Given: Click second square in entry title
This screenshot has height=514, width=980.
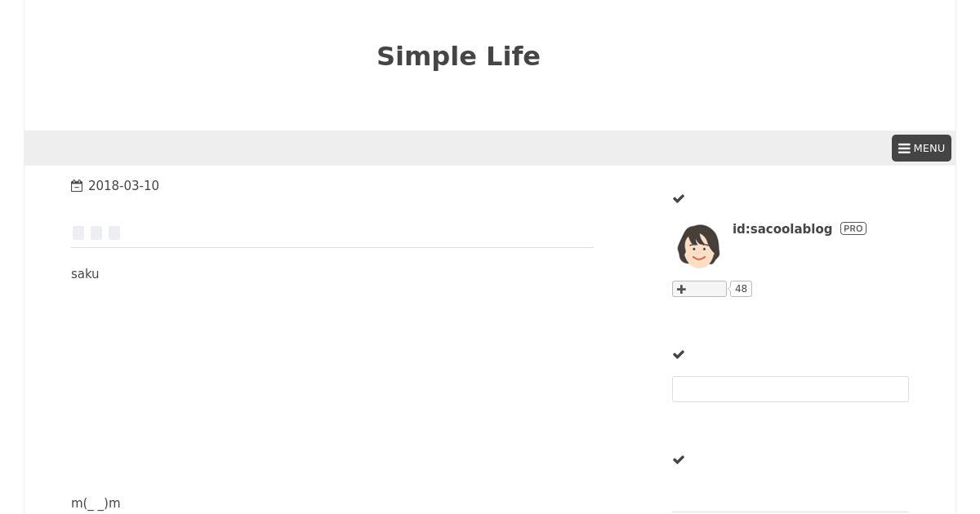Looking at the screenshot, I should pyautogui.click(x=96, y=233).
